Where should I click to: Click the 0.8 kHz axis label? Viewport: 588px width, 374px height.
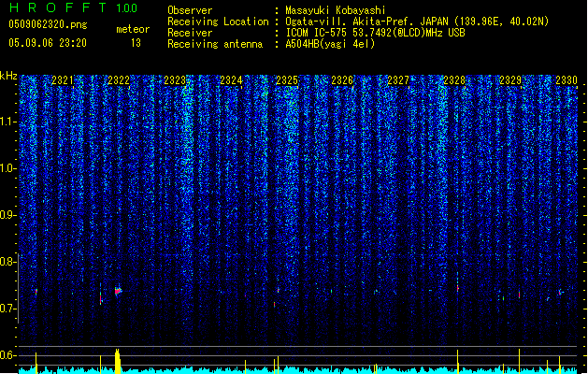pos(7,262)
